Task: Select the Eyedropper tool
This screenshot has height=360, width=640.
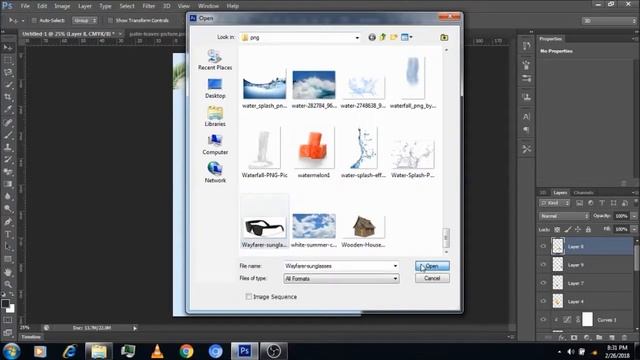Action: [x=8, y=109]
